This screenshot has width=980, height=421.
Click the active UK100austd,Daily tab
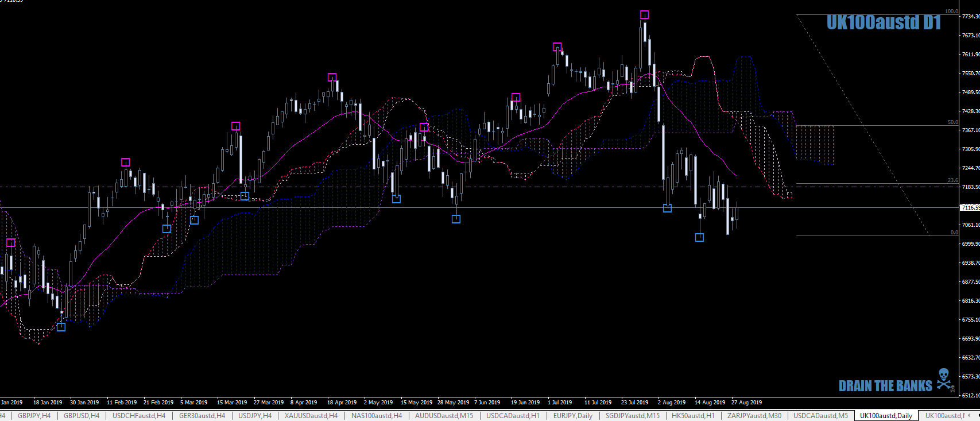point(886,416)
